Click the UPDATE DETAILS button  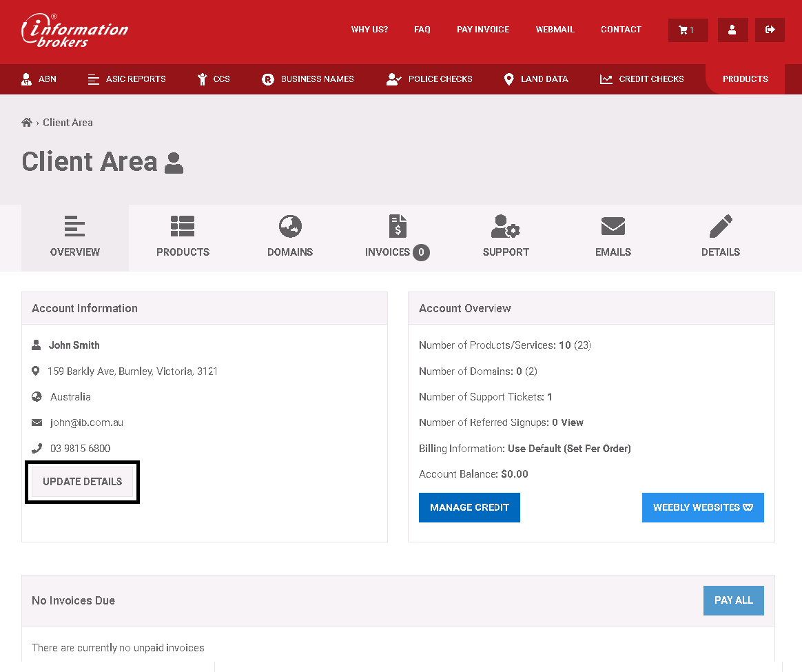83,482
